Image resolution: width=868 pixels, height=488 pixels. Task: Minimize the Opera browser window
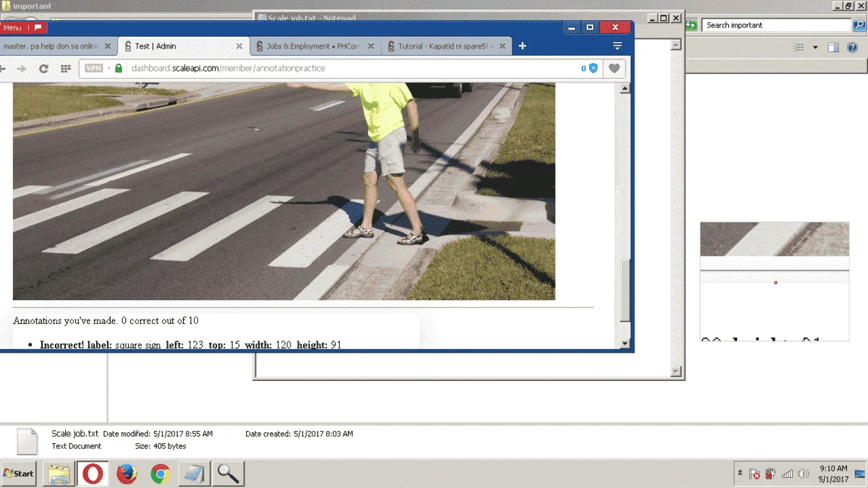[x=572, y=27]
